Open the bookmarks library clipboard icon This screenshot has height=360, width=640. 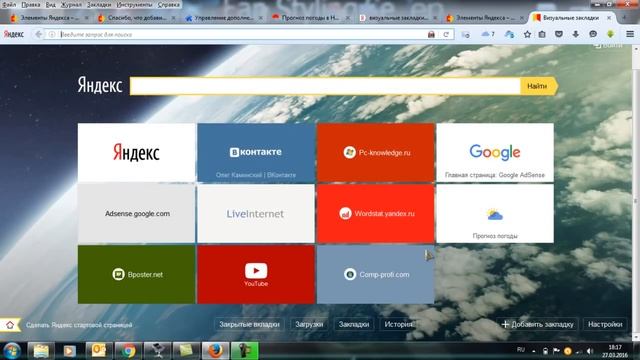(x=542, y=34)
